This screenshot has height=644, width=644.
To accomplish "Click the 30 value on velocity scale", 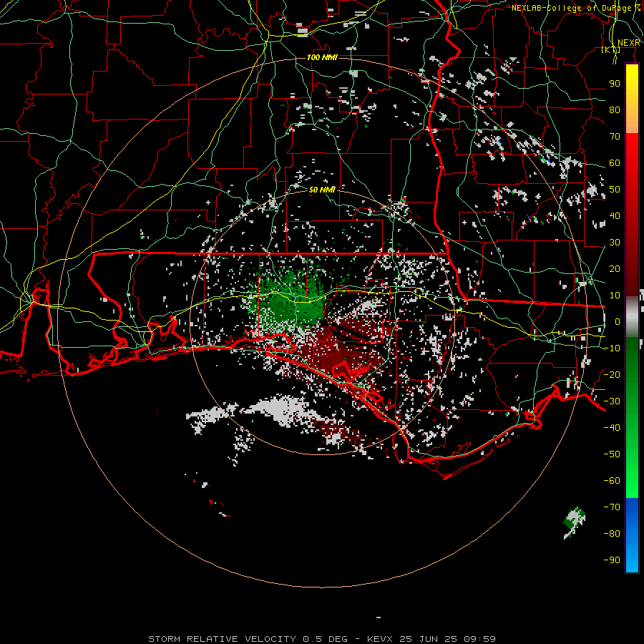I will tap(615, 243).
